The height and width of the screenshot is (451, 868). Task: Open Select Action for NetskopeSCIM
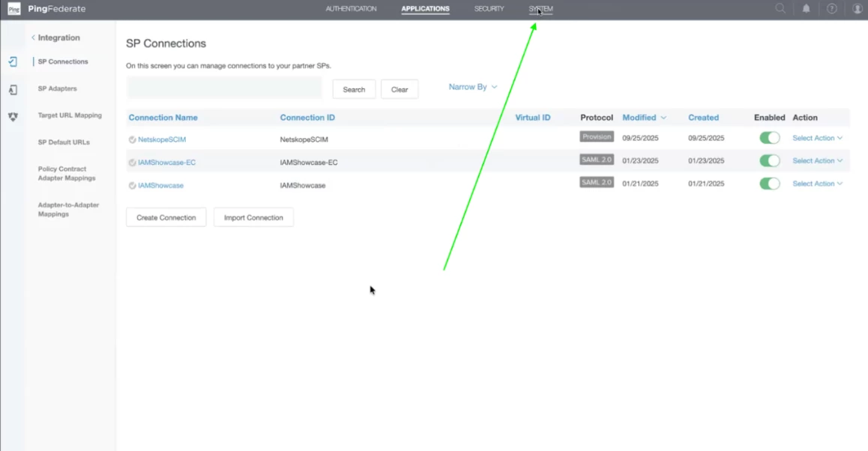pyautogui.click(x=818, y=138)
